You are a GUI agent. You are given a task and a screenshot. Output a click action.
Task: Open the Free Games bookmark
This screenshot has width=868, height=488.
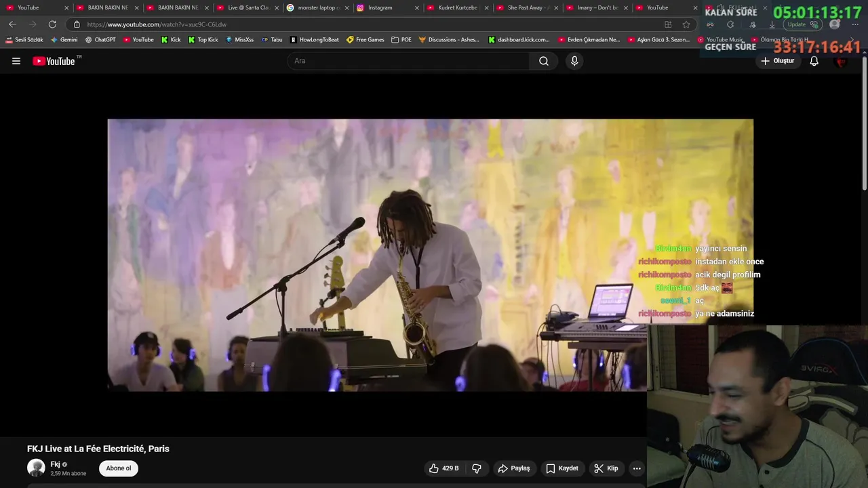point(366,40)
